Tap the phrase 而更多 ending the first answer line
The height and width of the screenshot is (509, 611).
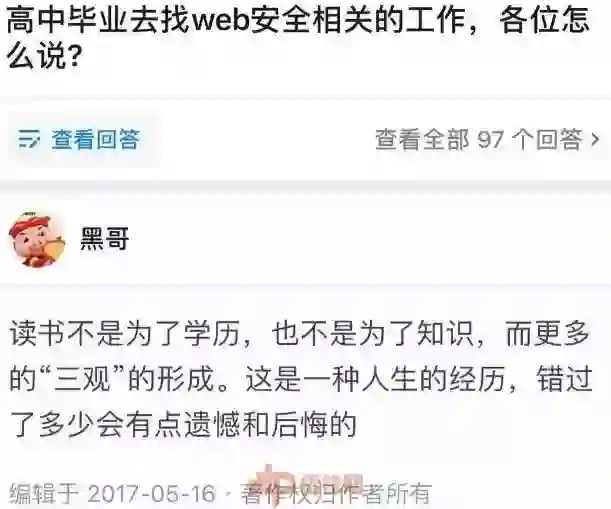[x=547, y=334]
